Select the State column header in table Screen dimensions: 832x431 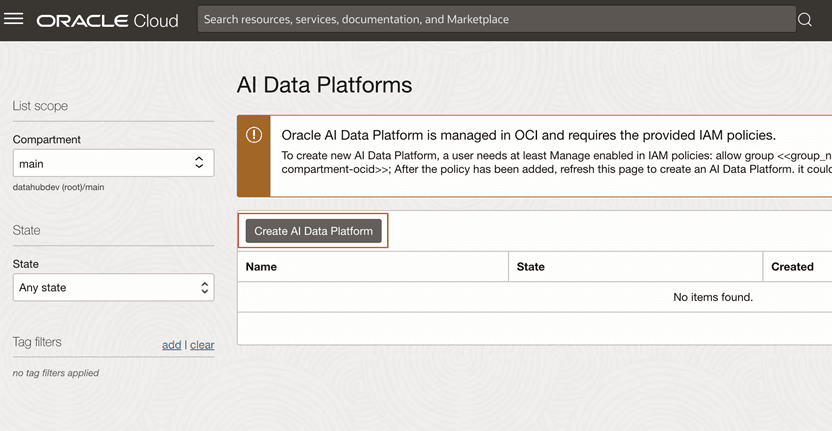click(x=531, y=267)
